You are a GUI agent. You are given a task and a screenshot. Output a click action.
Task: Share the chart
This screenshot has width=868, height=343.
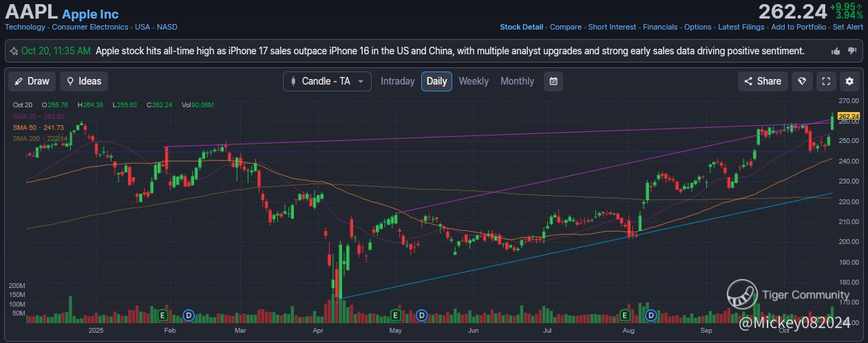point(763,81)
